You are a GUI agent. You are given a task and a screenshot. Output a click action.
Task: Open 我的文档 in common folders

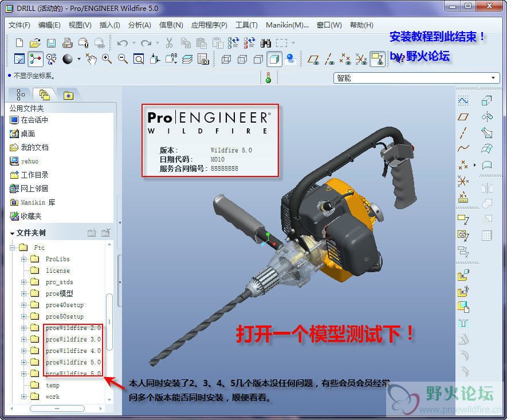click(29, 147)
